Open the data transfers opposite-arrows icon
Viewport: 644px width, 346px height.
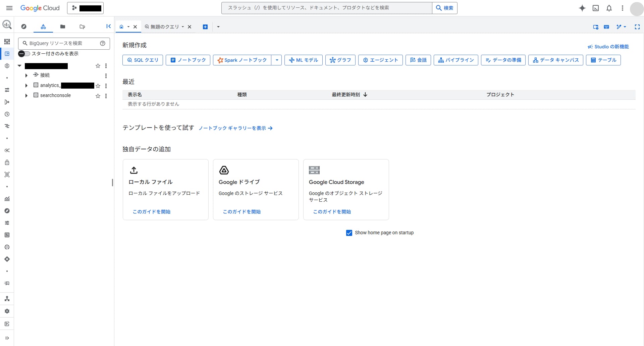pos(7,90)
